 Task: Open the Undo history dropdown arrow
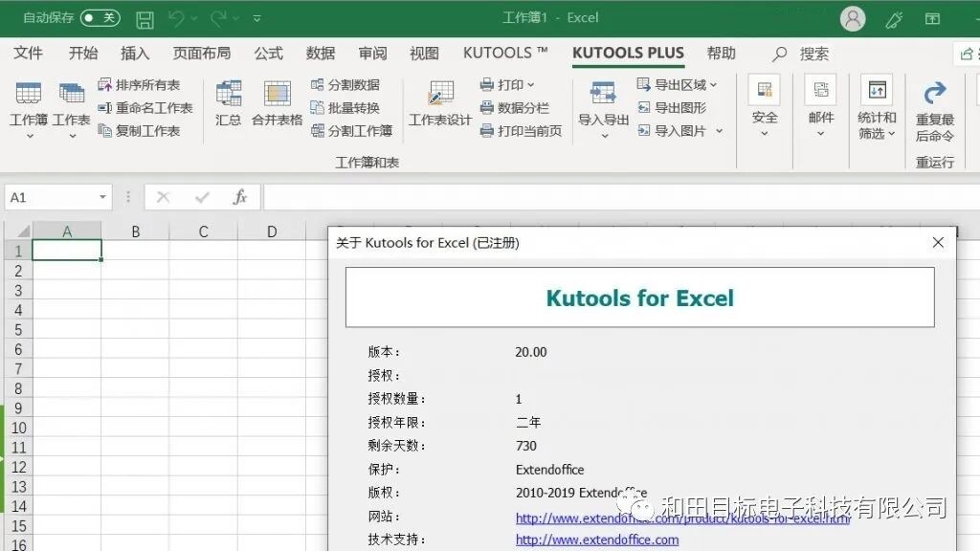pos(194,19)
